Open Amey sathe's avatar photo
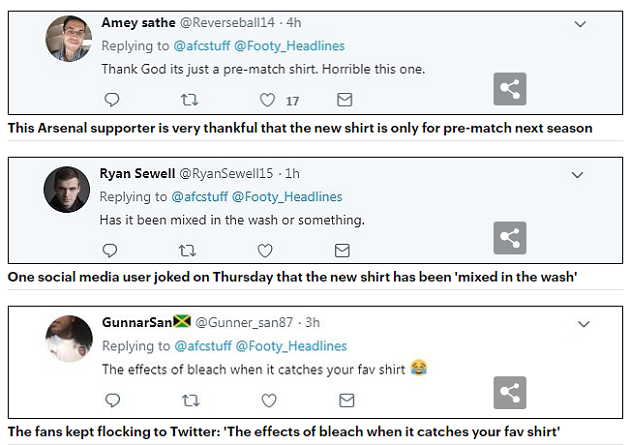 click(69, 39)
